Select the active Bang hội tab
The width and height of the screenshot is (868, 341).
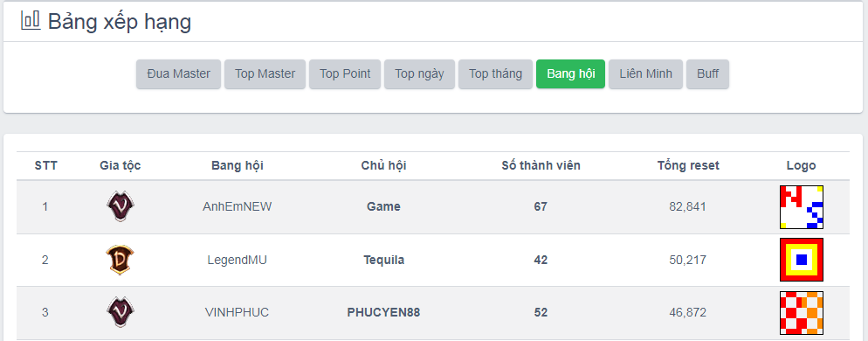(571, 73)
